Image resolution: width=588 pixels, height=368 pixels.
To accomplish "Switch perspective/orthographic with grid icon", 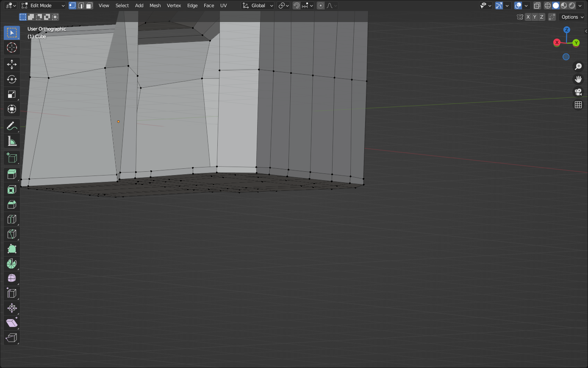I will (x=578, y=105).
